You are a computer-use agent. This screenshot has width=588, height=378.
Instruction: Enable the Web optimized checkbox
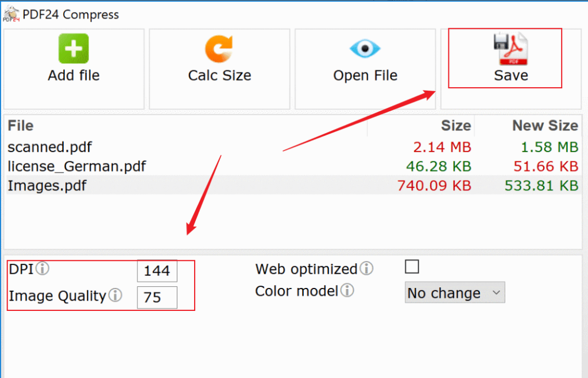click(x=412, y=266)
